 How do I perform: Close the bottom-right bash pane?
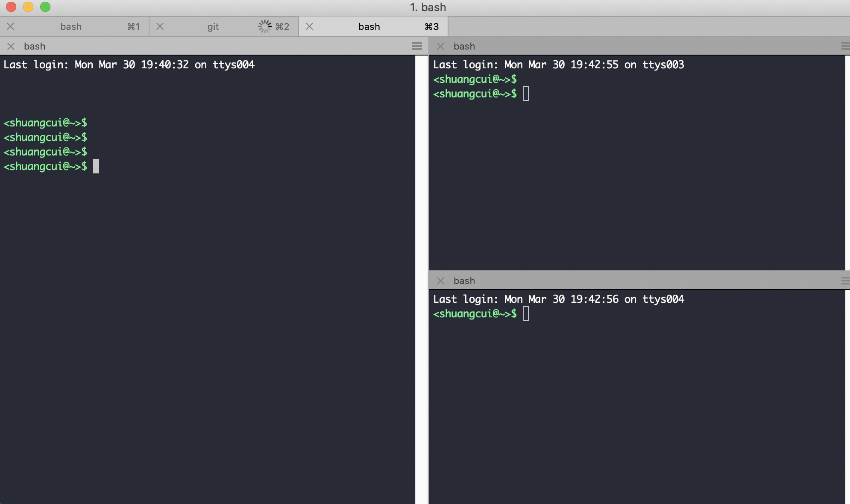441,281
